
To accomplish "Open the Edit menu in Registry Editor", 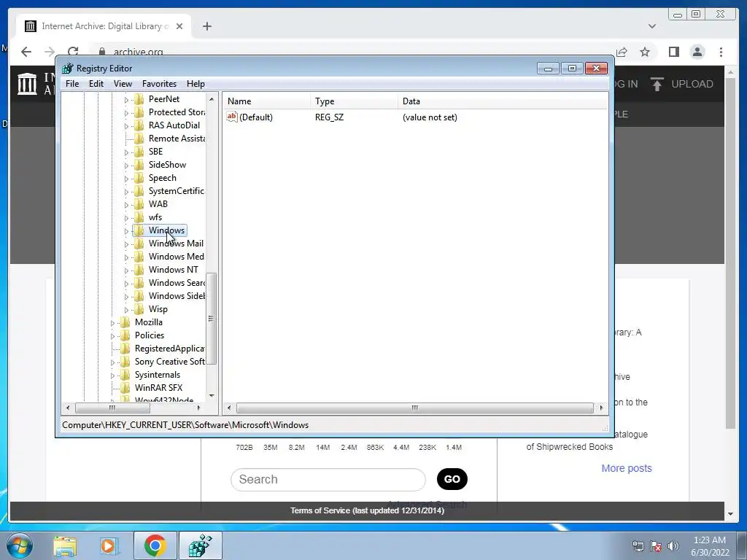I will click(96, 84).
